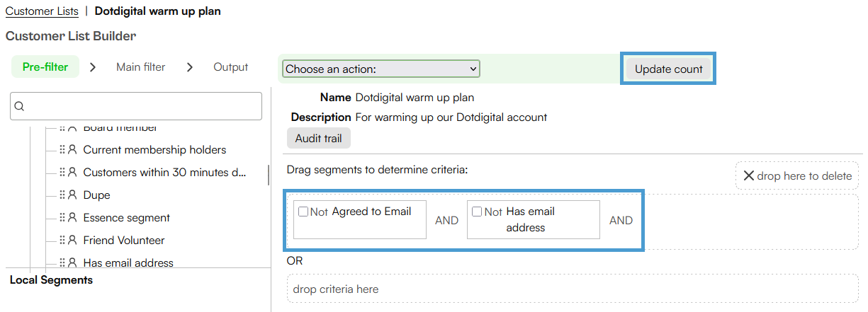Click person icon beside Has email address
The height and width of the screenshot is (312, 868).
click(72, 263)
